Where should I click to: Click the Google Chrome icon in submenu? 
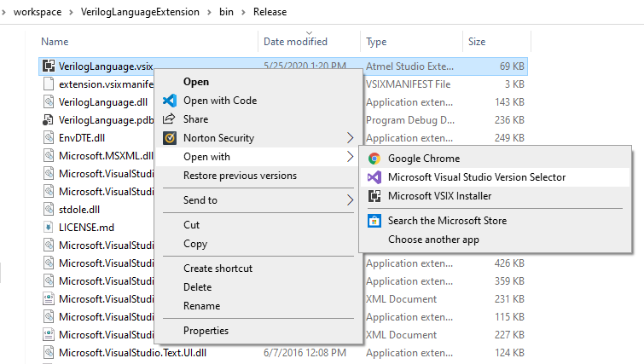tap(374, 159)
